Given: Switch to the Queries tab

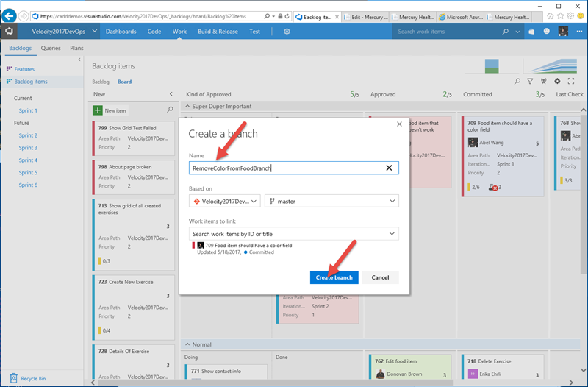Looking at the screenshot, I should click(51, 48).
